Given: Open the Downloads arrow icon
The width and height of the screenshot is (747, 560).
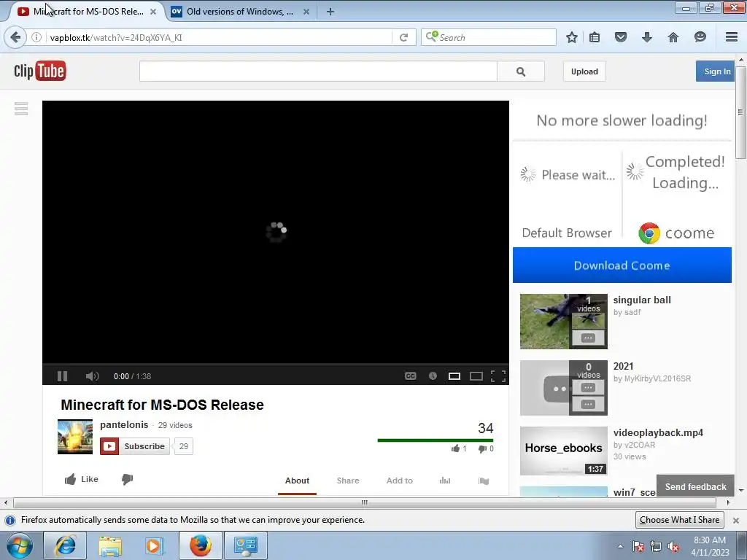Looking at the screenshot, I should coord(646,37).
